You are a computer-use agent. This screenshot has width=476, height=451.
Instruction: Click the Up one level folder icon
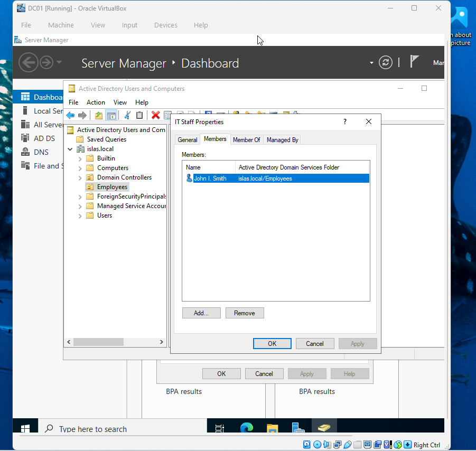point(99,115)
